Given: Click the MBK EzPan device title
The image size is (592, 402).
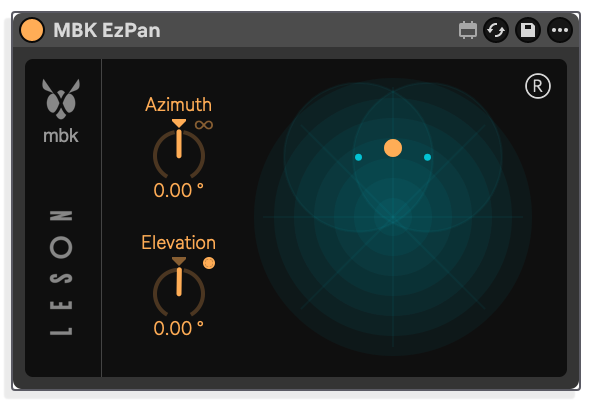Looking at the screenshot, I should pyautogui.click(x=107, y=30).
